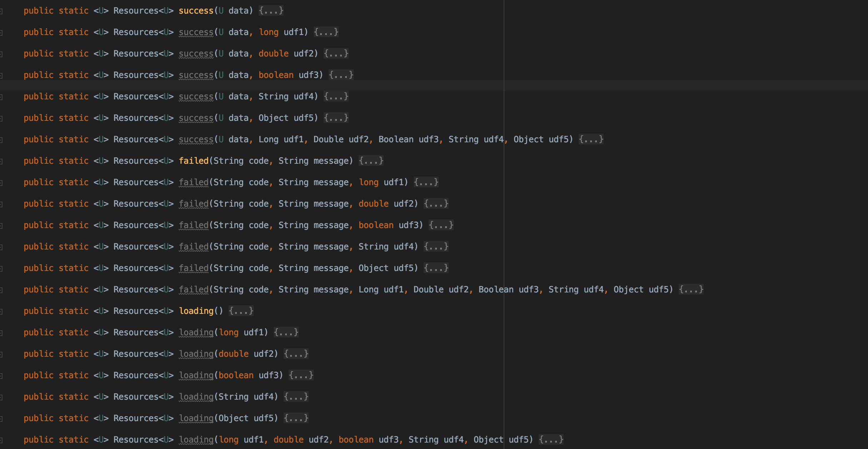868x449 pixels.
Task: Expand folded body of failed(String code, String message)
Action: 371,161
